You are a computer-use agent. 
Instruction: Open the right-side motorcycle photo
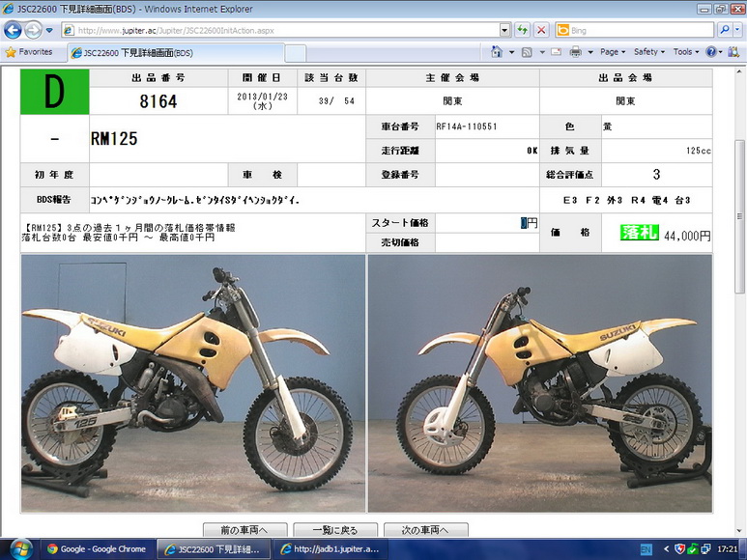pyautogui.click(x=540, y=383)
